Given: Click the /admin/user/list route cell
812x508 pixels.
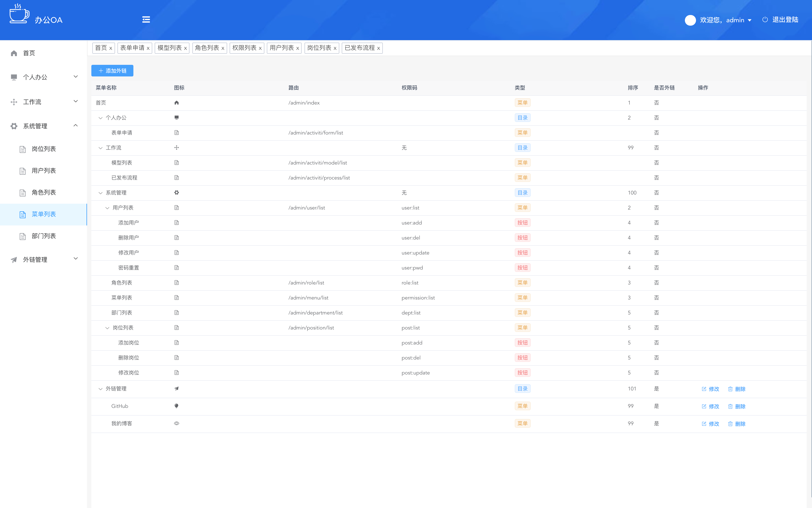Looking at the screenshot, I should [307, 208].
